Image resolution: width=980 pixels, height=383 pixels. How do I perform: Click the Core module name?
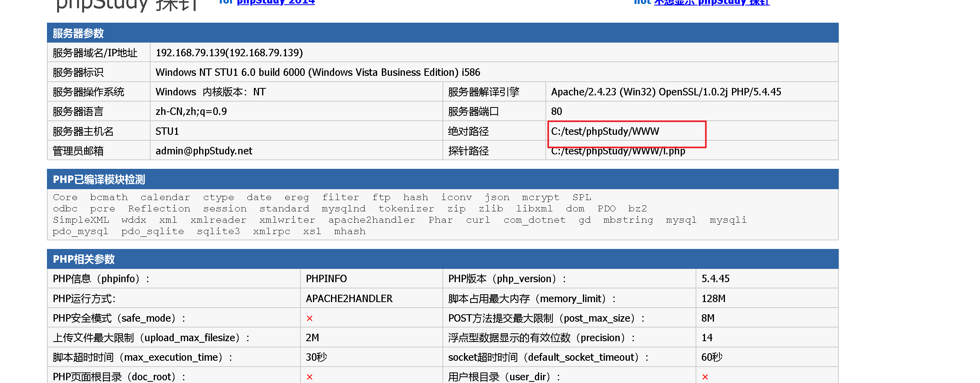[65, 197]
